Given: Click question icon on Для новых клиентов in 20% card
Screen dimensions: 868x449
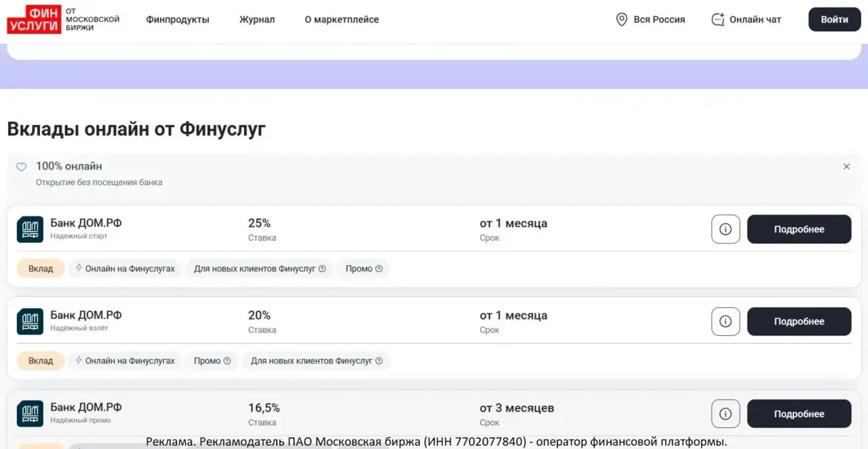Looking at the screenshot, I should coord(379,361).
